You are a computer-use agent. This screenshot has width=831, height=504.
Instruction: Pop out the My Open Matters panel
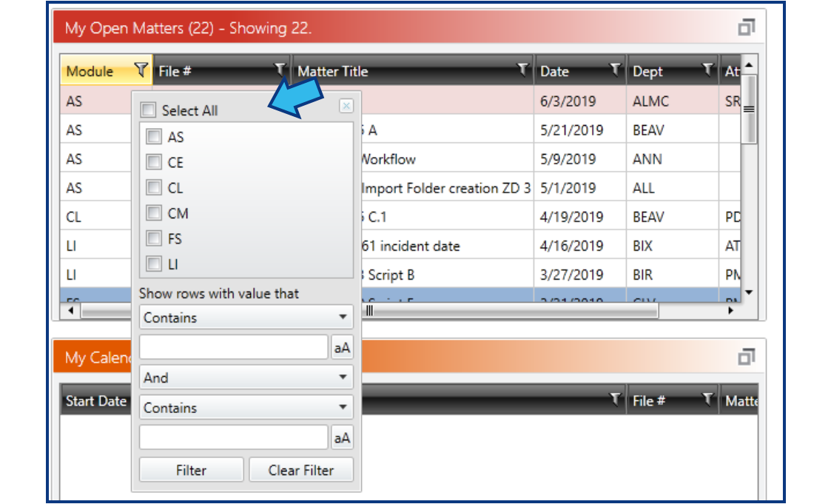tap(746, 27)
